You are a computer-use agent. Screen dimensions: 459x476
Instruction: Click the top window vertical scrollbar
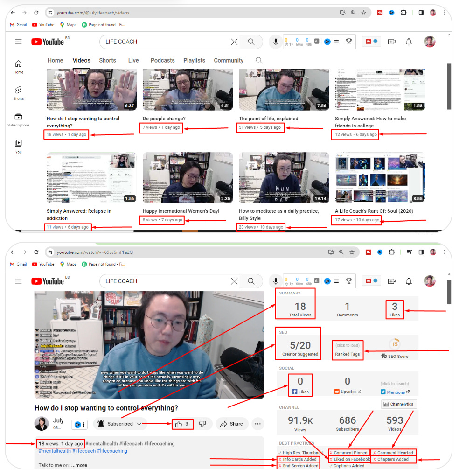tap(449, 86)
